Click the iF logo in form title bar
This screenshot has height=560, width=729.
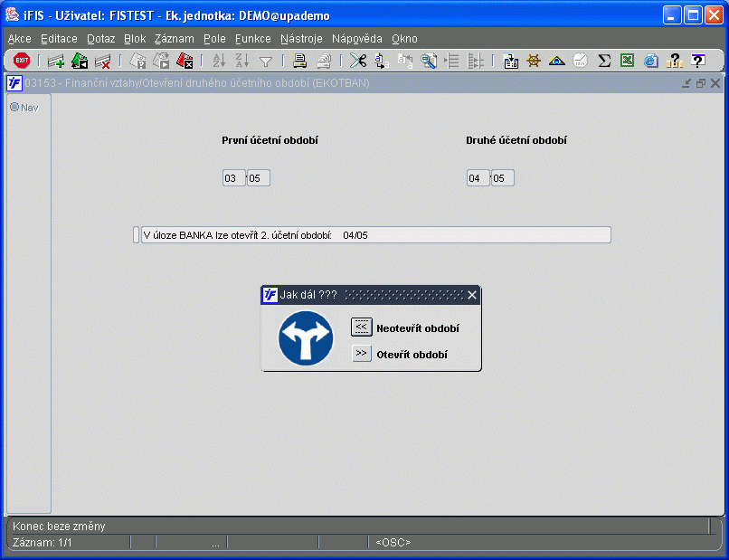[14, 83]
